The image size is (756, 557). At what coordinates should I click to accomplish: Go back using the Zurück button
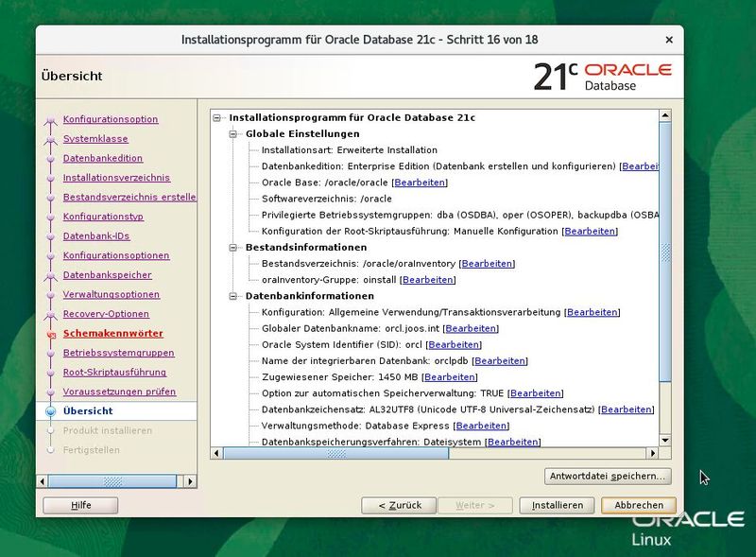click(396, 505)
